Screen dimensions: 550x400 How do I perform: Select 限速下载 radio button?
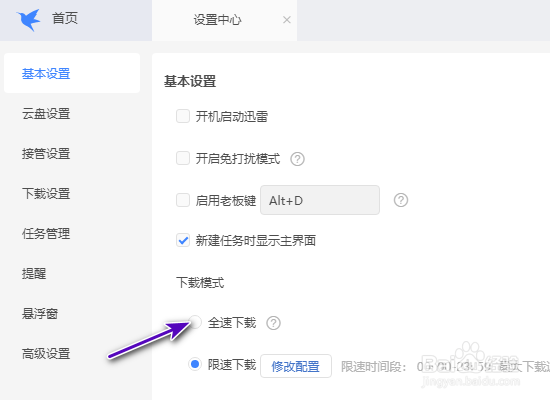195,364
